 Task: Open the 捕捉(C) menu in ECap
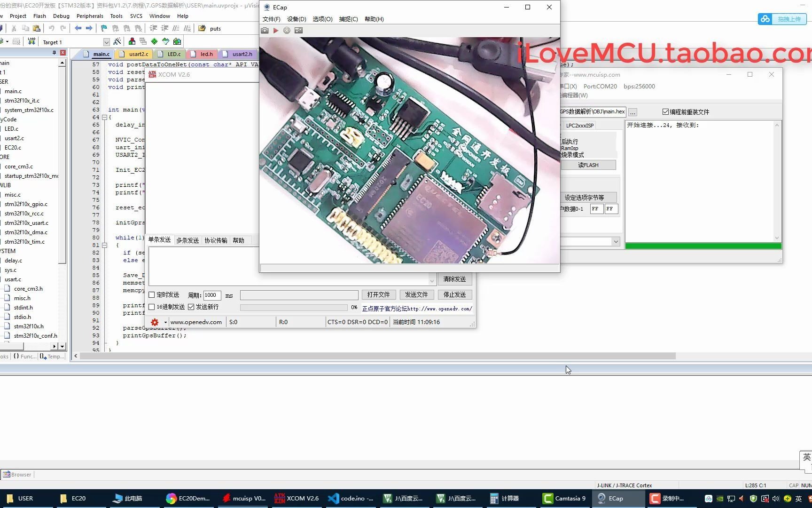tap(348, 19)
